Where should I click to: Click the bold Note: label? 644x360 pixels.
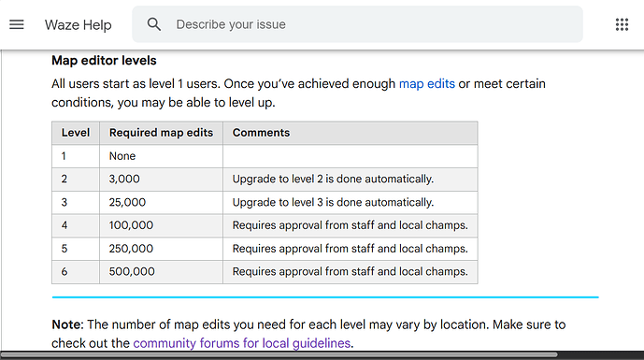click(67, 324)
